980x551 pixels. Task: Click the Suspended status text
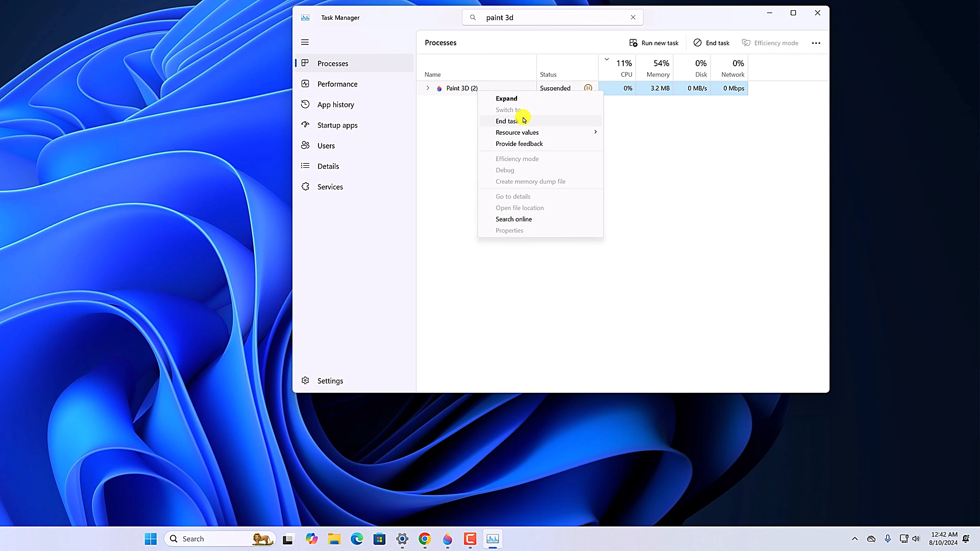click(555, 88)
